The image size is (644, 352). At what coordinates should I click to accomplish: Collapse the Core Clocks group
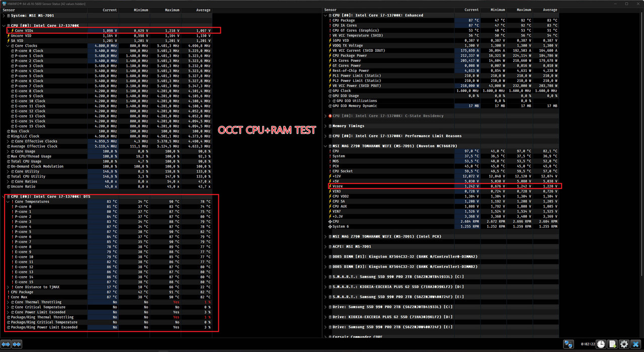point(9,46)
